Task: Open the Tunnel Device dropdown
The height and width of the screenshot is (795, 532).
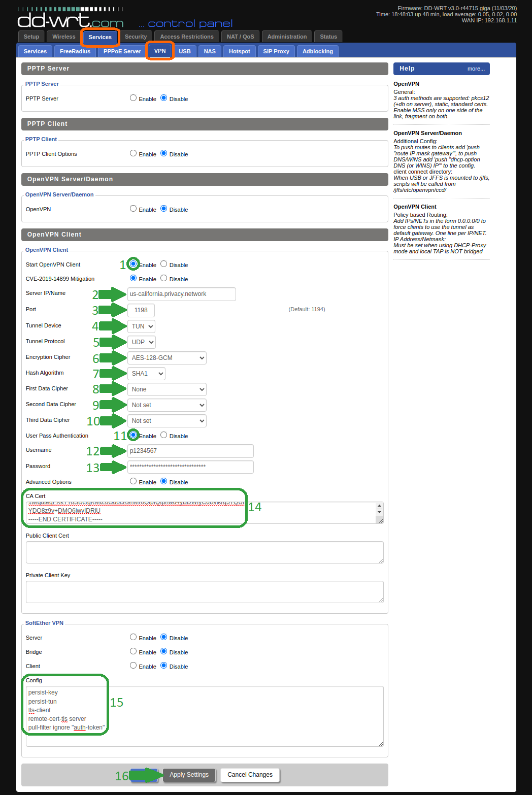Action: tap(141, 326)
